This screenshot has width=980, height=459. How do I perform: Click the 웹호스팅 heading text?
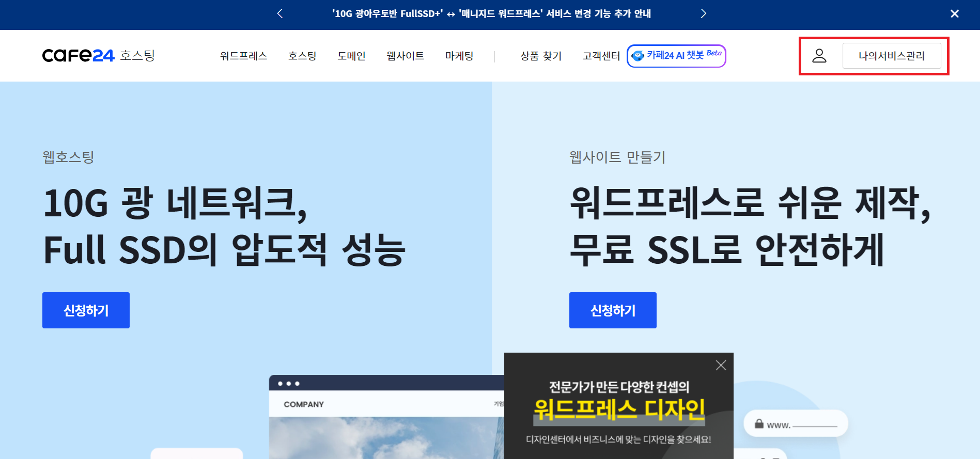[68, 157]
